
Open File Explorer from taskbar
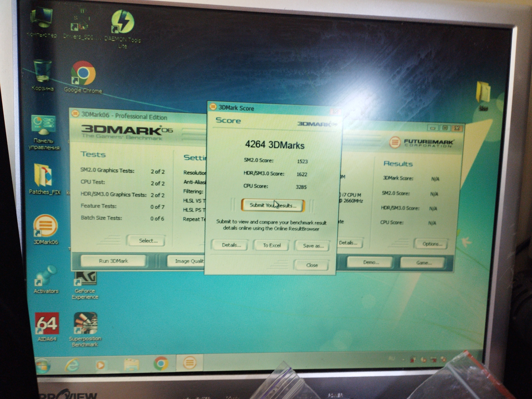131,364
